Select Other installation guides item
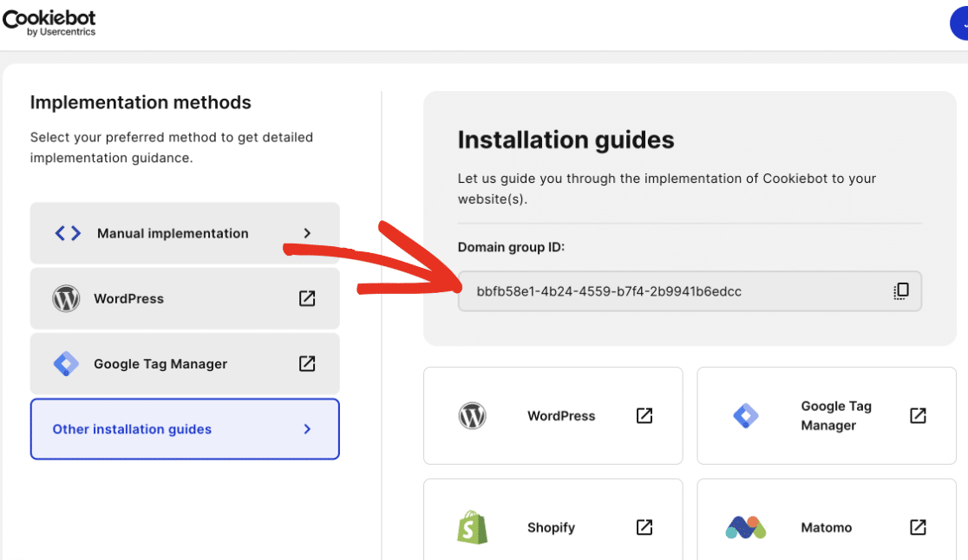This screenshot has height=560, width=968. (x=185, y=428)
